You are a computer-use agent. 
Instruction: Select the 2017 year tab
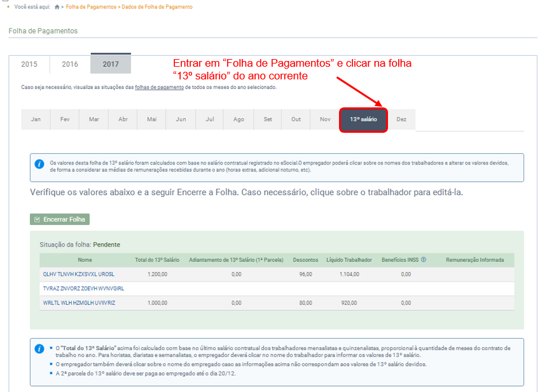pyautogui.click(x=111, y=64)
